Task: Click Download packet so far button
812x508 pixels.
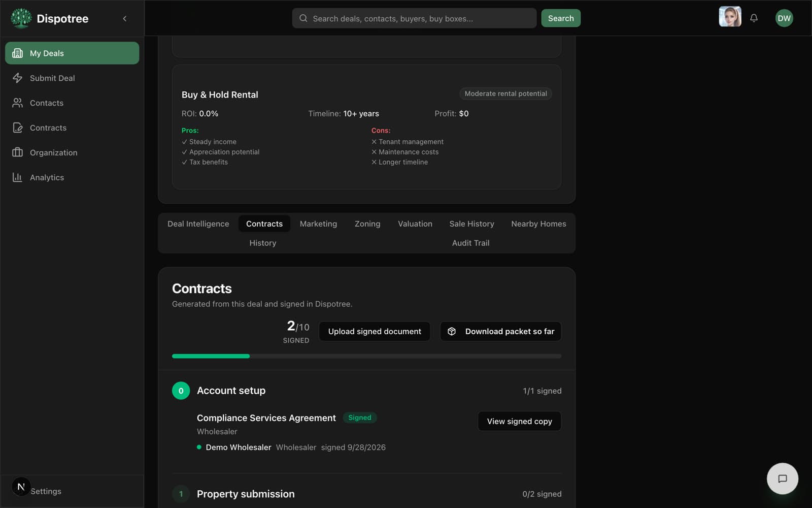Action: [x=500, y=331]
